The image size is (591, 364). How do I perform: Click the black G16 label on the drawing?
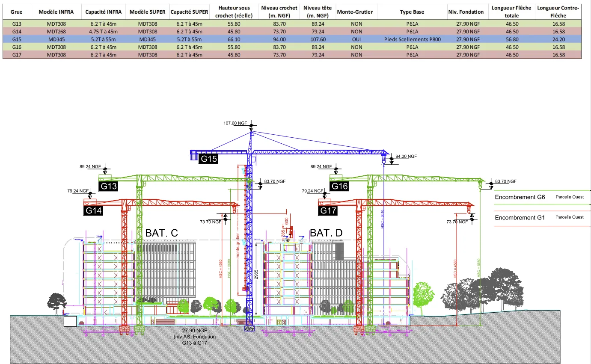[339, 186]
